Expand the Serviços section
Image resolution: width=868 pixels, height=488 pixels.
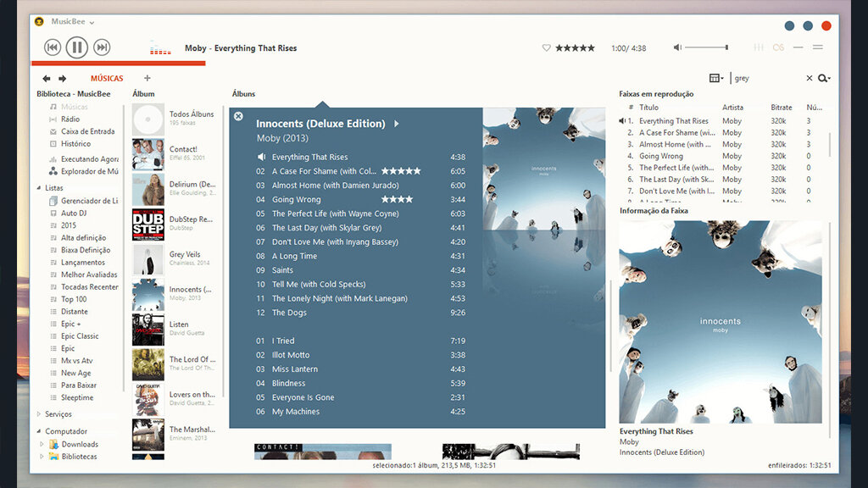point(39,413)
